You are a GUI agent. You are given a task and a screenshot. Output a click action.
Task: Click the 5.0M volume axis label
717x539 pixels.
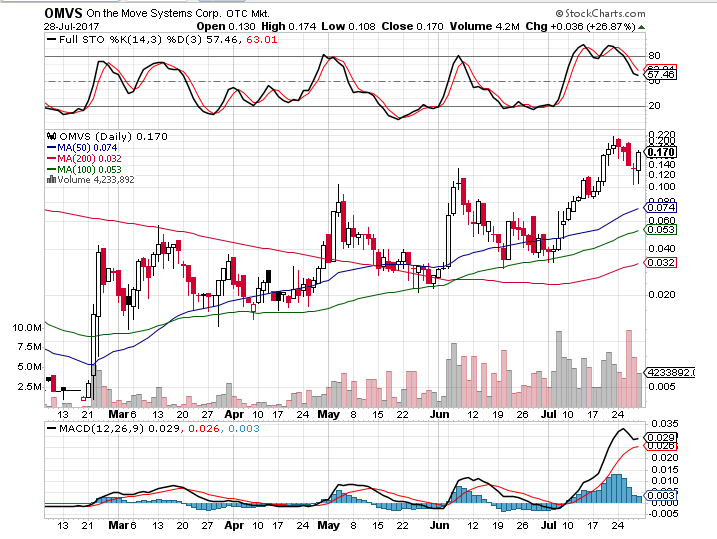tap(30, 367)
